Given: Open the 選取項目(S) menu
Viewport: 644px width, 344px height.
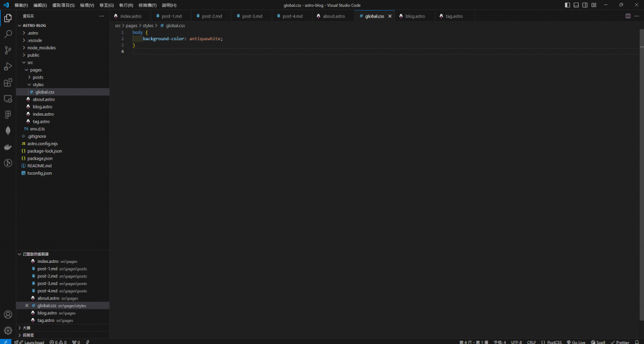Looking at the screenshot, I should pyautogui.click(x=64, y=5).
